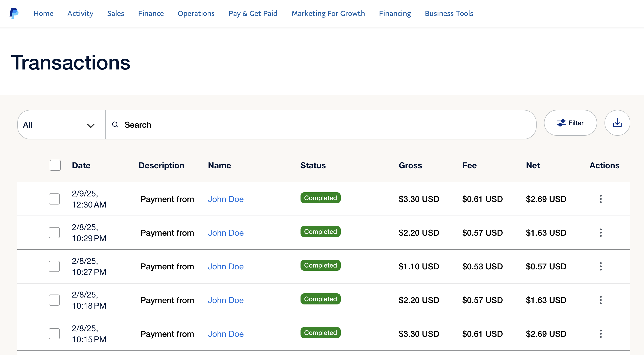Screen dimensions: 644x355
Task: Open actions menu for 10:15 PM transaction
Action: [x=601, y=334]
